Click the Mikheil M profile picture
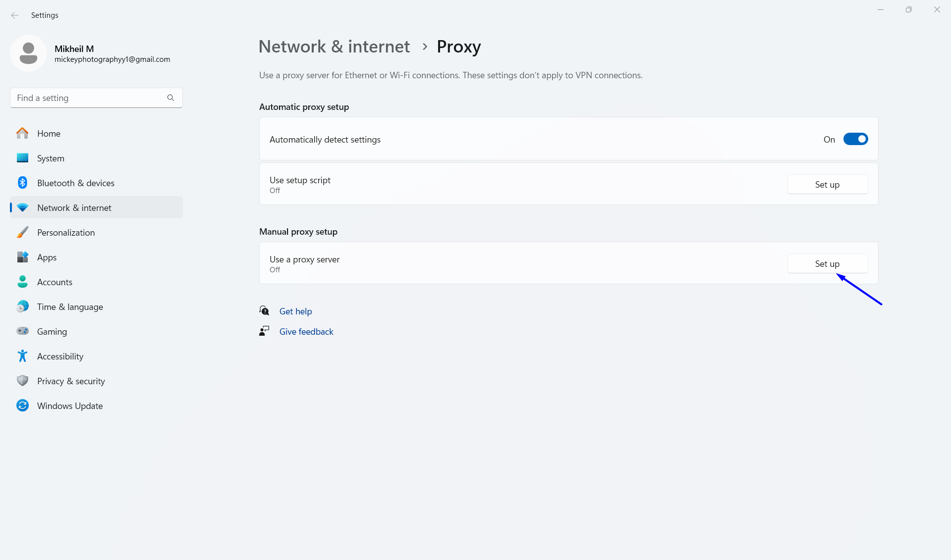This screenshot has width=951, height=560. pos(28,53)
